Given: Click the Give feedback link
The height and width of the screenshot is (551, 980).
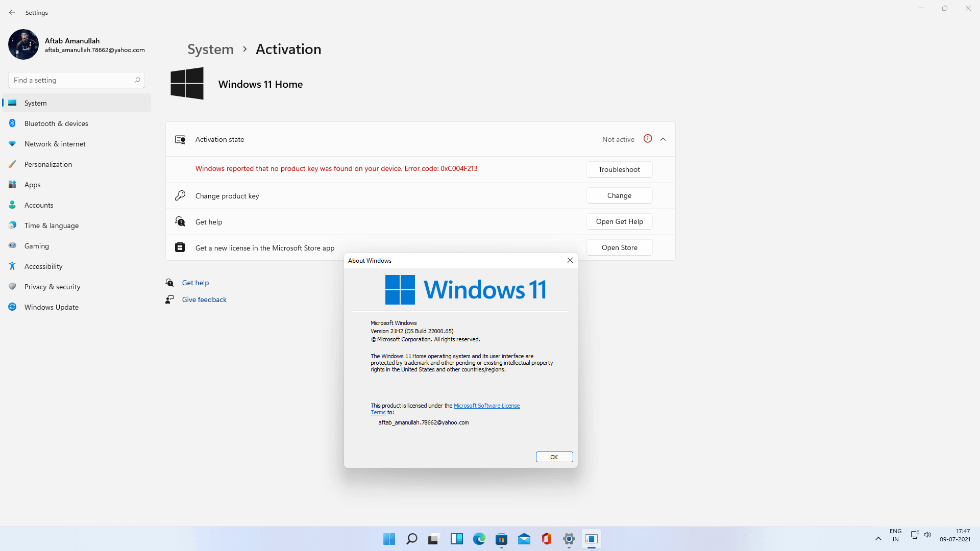Looking at the screenshot, I should [x=204, y=299].
